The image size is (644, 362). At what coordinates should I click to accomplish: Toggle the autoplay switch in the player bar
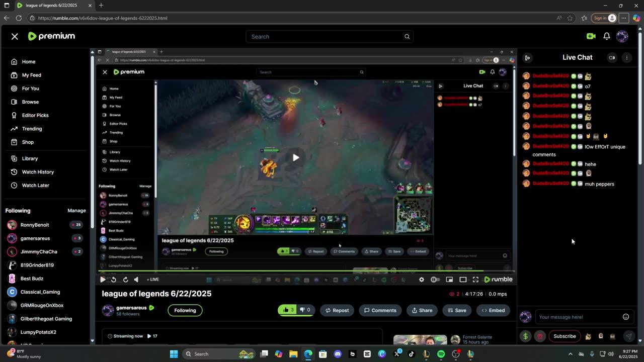click(435, 280)
